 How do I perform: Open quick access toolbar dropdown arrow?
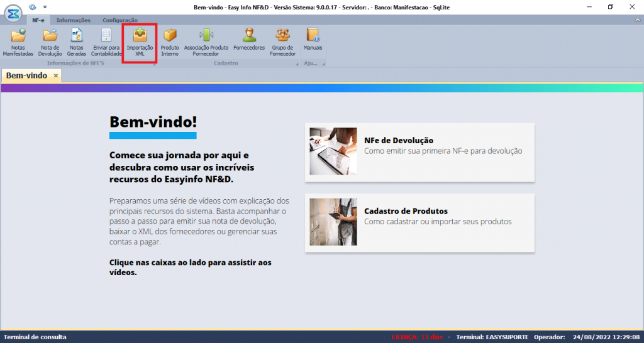(x=45, y=7)
